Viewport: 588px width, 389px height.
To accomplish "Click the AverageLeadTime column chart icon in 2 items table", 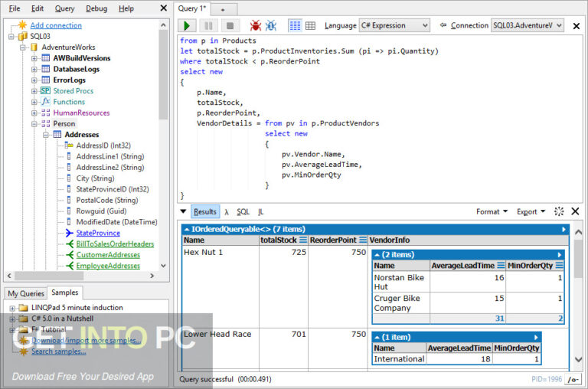I will pyautogui.click(x=501, y=265).
